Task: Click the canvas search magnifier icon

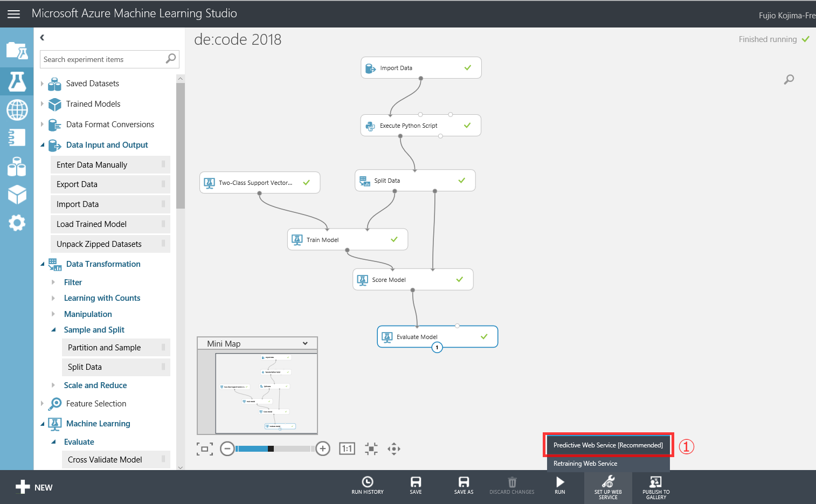Action: (789, 79)
